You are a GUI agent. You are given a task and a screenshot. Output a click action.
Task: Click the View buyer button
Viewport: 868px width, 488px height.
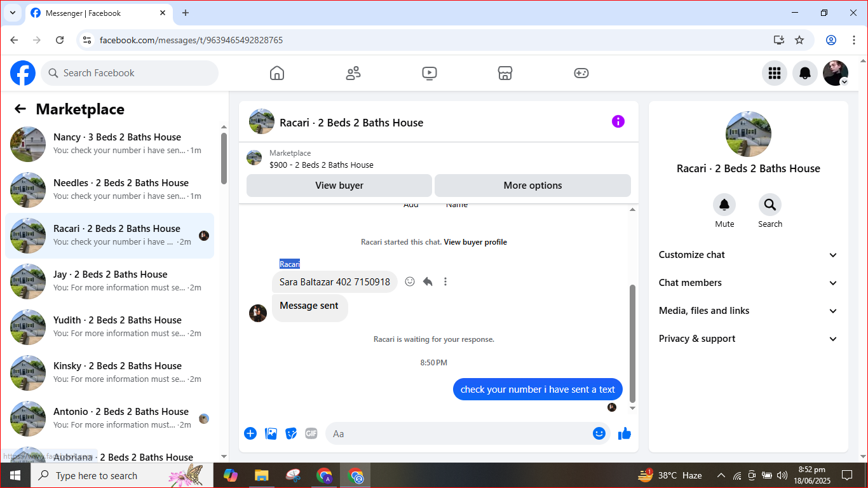tap(339, 186)
